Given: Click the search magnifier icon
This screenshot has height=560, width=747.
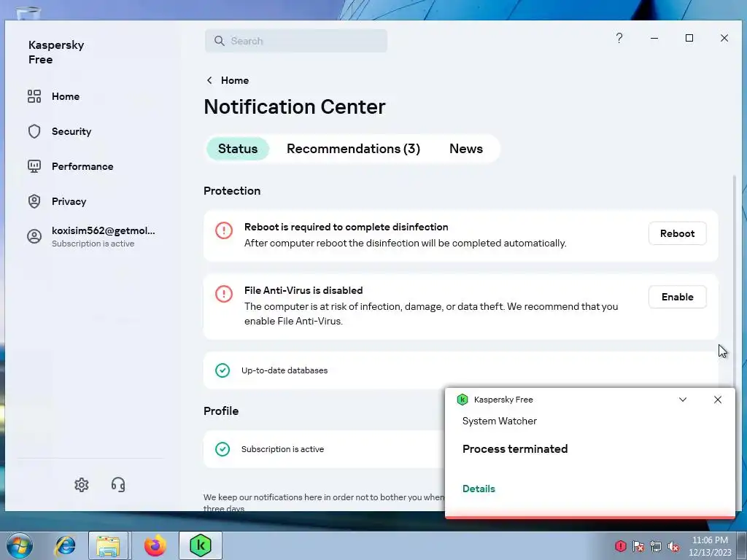Looking at the screenshot, I should tap(219, 41).
